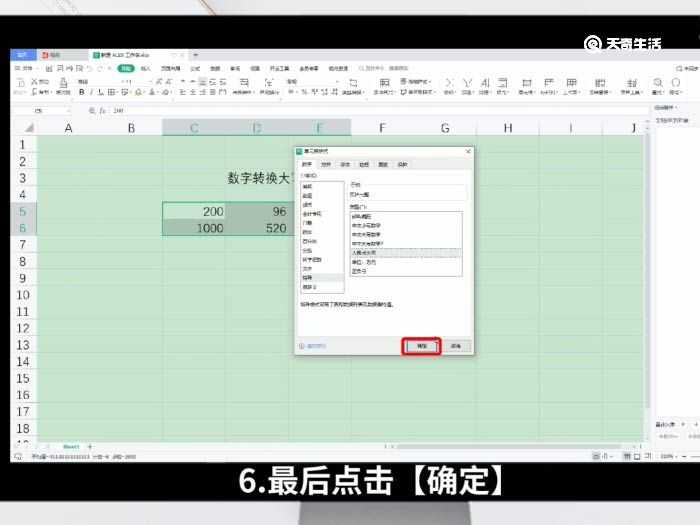The height and width of the screenshot is (525, 700).
Task: Click the horizontal scrollbar at bottom
Action: coord(509,446)
